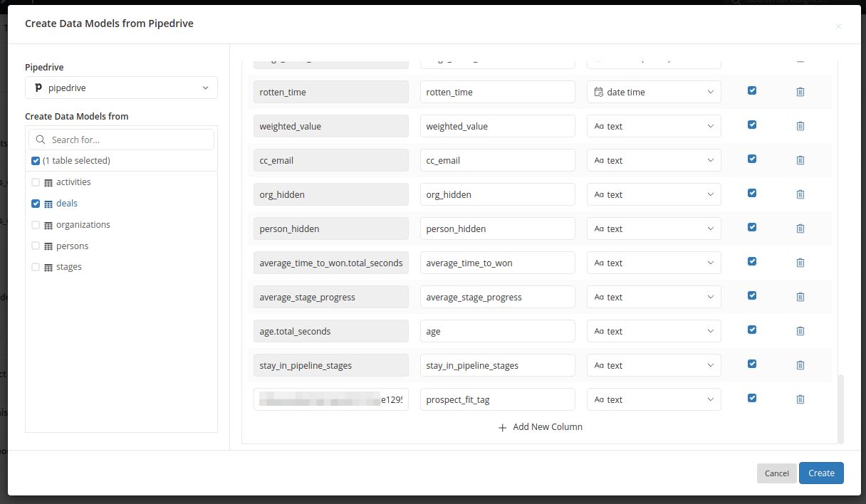Open cc_email type dropdown

[x=654, y=160]
